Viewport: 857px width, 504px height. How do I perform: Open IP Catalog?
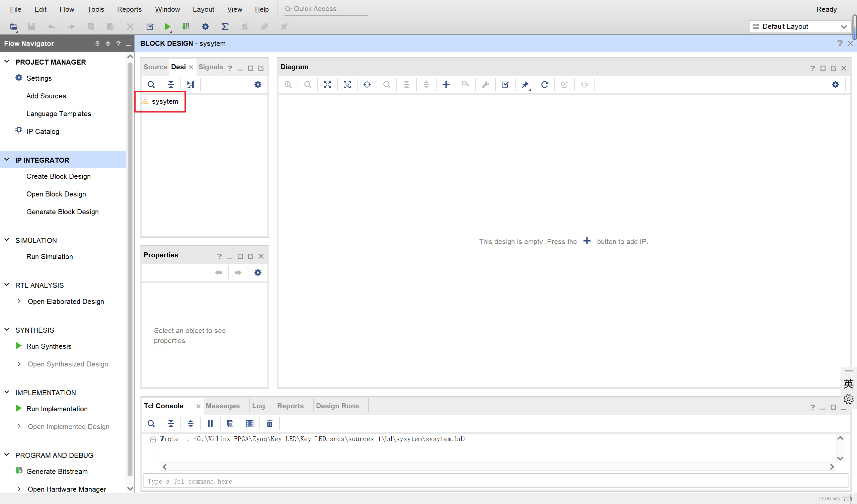[43, 131]
